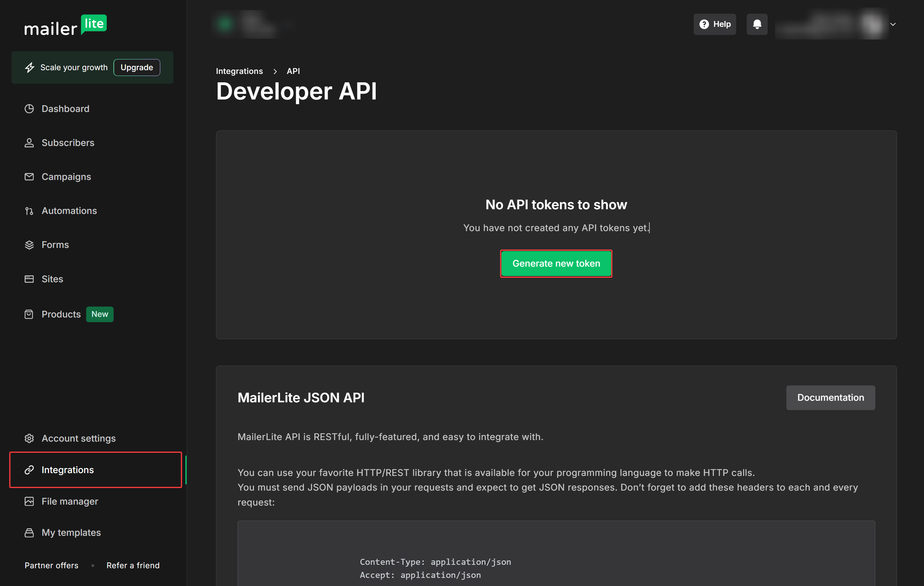Image resolution: width=924 pixels, height=586 pixels.
Task: Click the Help question mark icon
Action: coord(704,25)
